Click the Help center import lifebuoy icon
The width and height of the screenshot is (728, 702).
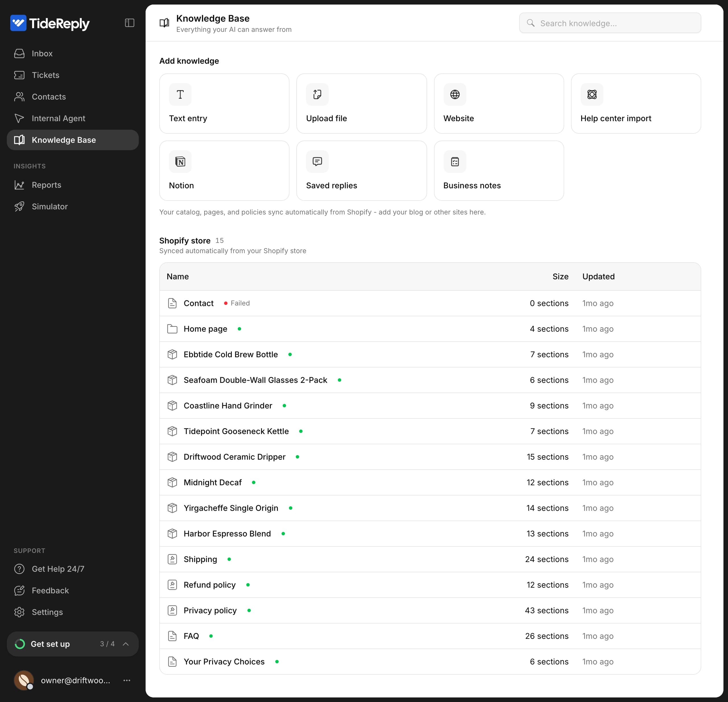(x=592, y=94)
